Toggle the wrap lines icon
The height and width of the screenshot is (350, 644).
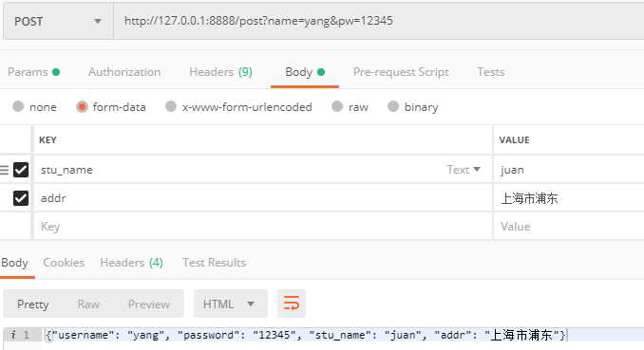coord(292,304)
